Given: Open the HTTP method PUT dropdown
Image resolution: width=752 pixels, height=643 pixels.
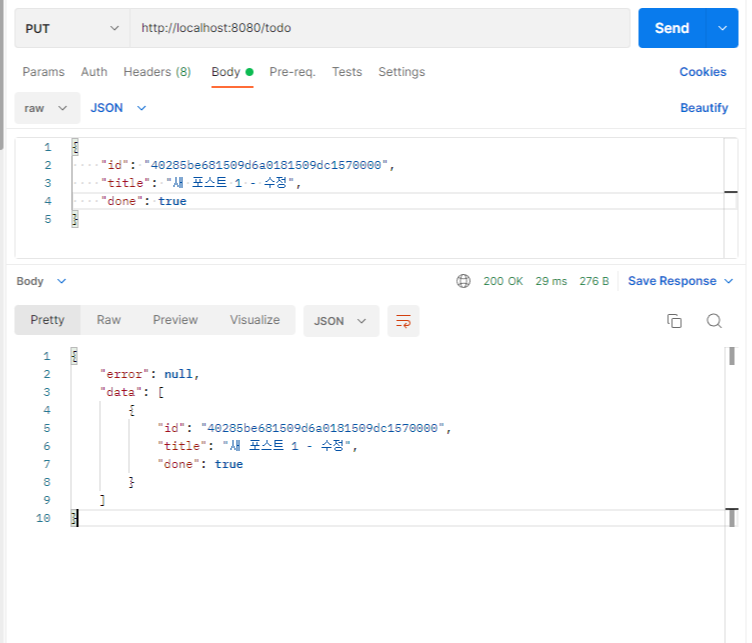Looking at the screenshot, I should [72, 28].
